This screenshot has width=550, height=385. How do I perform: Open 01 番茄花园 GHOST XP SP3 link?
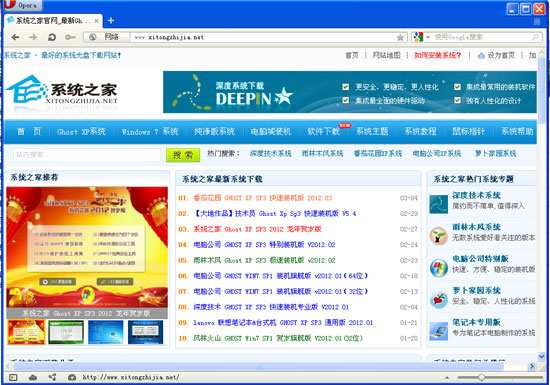click(x=262, y=198)
